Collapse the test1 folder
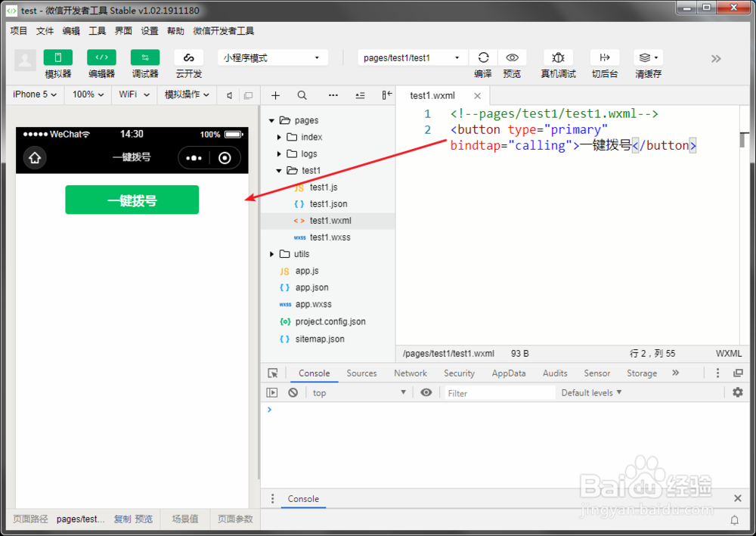Screen dimensions: 756x536 coord(279,171)
